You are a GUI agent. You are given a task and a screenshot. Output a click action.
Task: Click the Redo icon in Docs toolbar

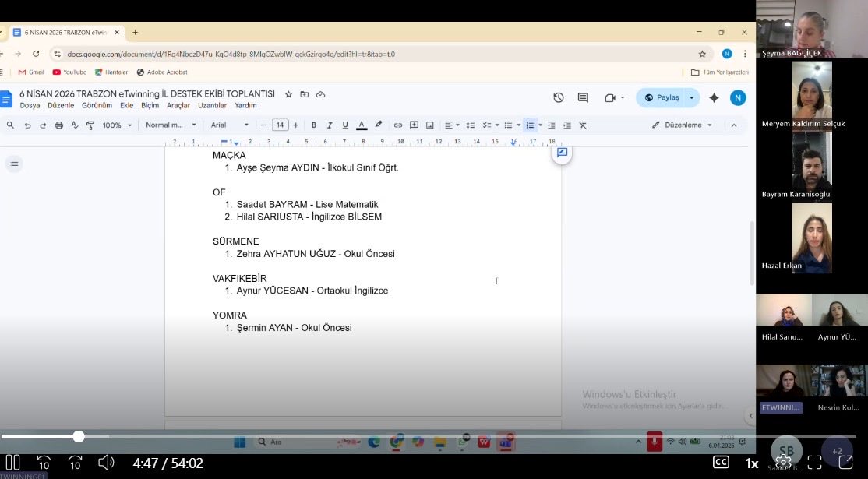tap(43, 125)
